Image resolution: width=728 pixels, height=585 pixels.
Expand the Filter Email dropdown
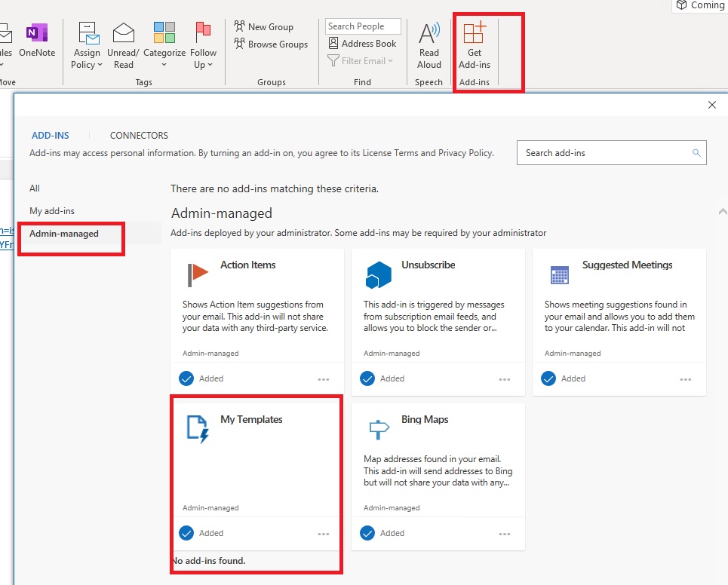click(x=361, y=61)
